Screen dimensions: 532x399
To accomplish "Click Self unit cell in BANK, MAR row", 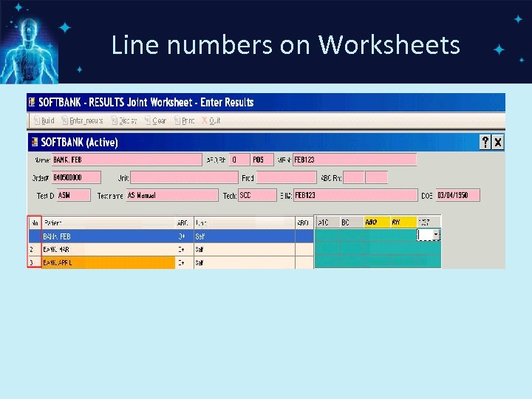I will [245, 250].
